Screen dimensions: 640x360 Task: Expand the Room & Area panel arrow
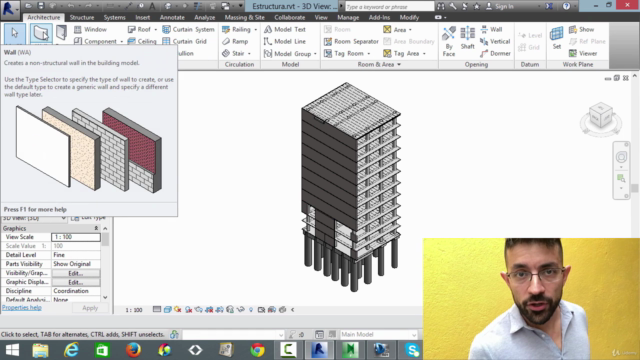point(399,64)
